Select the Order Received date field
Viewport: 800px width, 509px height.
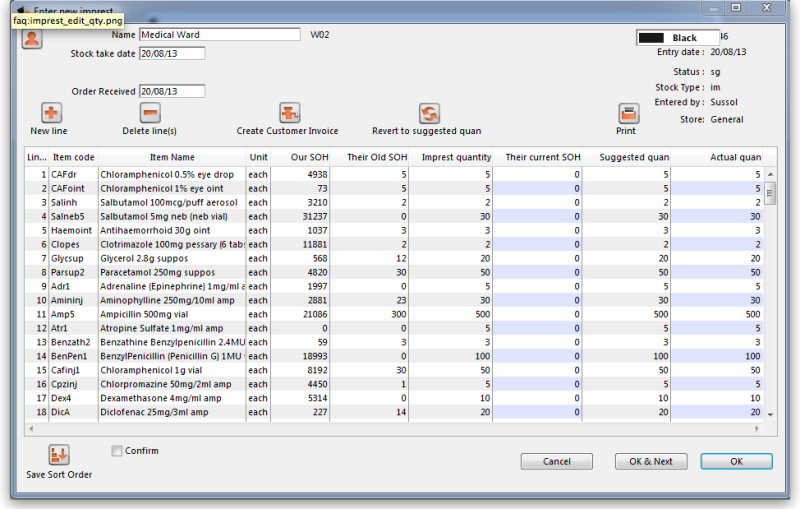click(171, 91)
